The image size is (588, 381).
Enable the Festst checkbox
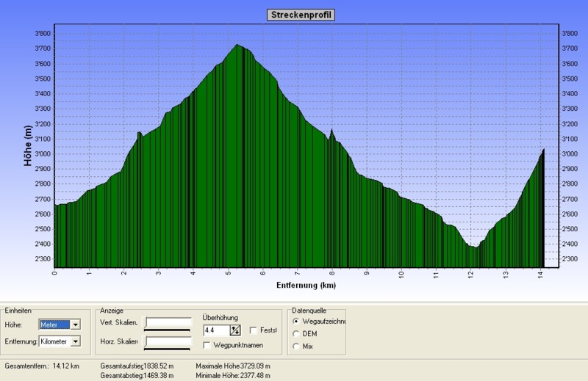tap(254, 330)
